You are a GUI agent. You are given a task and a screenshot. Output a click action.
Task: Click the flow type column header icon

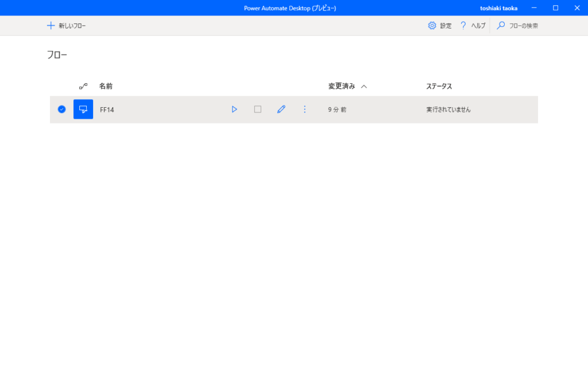(x=83, y=87)
